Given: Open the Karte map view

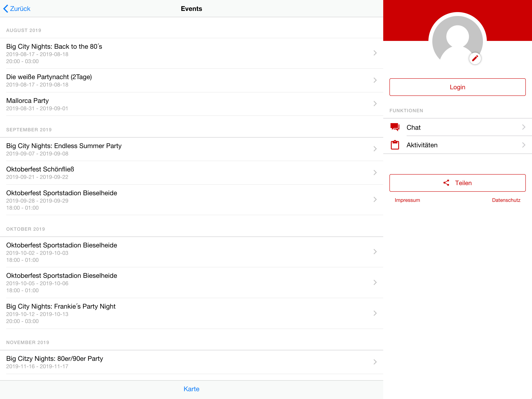Looking at the screenshot, I should [191, 389].
